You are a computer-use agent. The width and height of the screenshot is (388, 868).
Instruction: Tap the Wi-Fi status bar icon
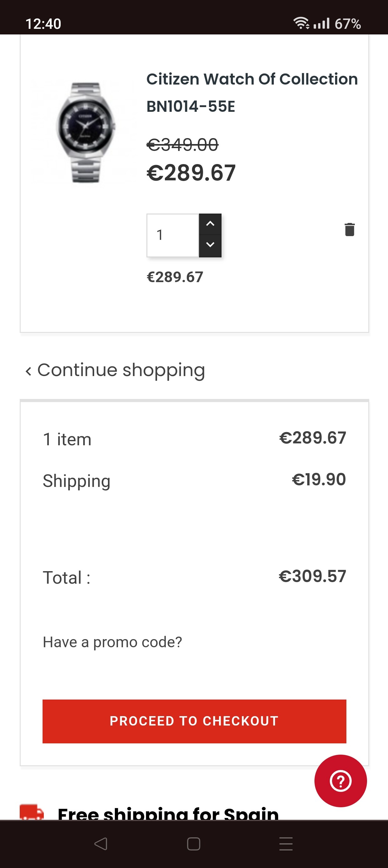tap(301, 23)
